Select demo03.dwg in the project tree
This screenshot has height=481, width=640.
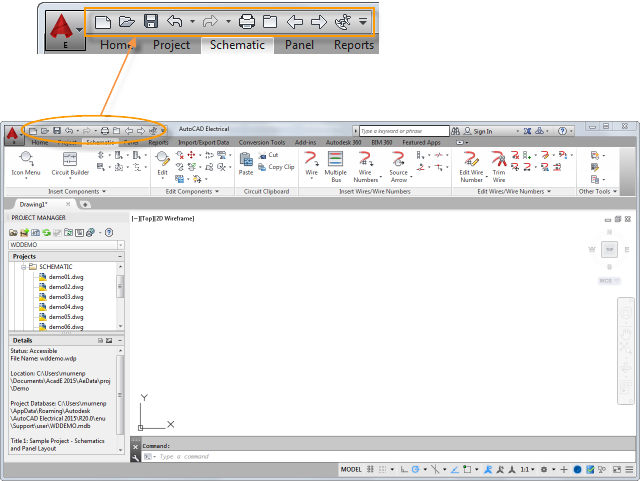[61, 297]
